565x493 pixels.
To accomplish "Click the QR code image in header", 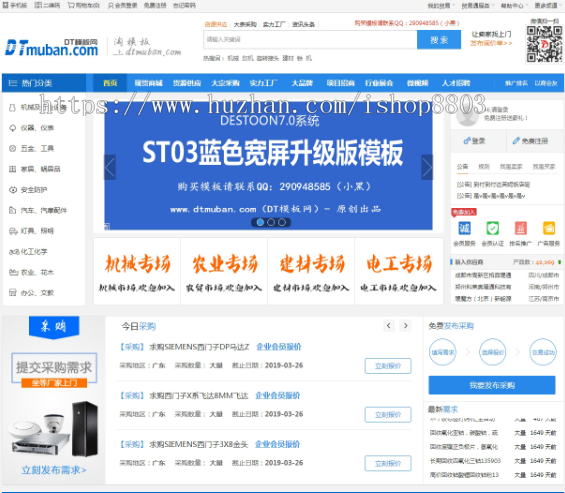I will (x=544, y=44).
